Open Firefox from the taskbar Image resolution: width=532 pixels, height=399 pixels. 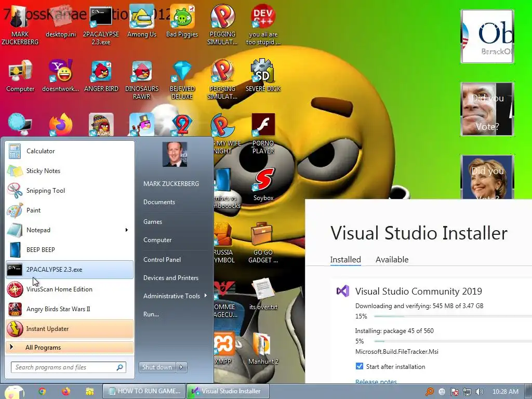[x=66, y=391]
